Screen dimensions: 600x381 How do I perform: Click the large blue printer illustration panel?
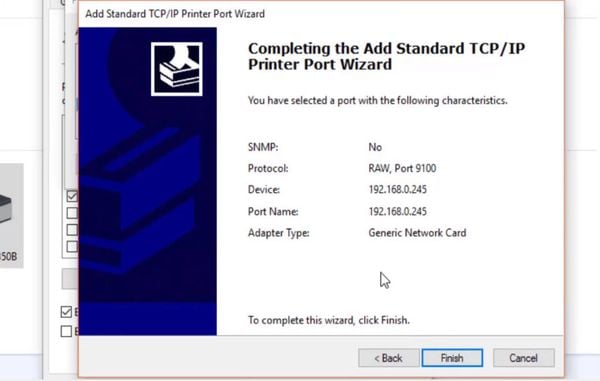148,181
